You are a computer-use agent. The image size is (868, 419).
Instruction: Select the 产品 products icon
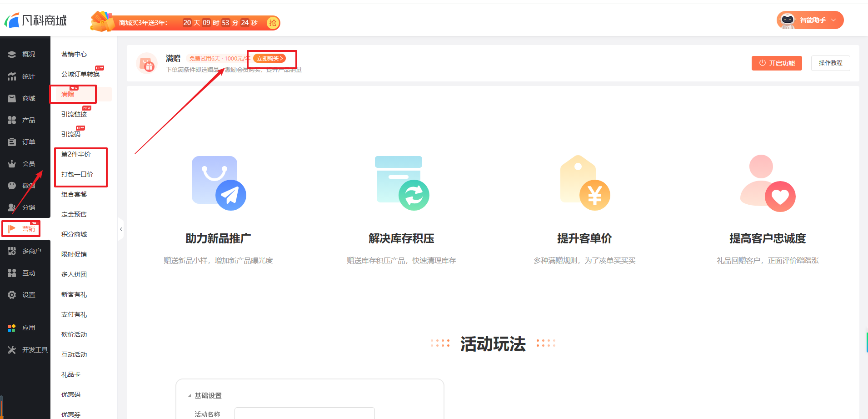click(12, 120)
